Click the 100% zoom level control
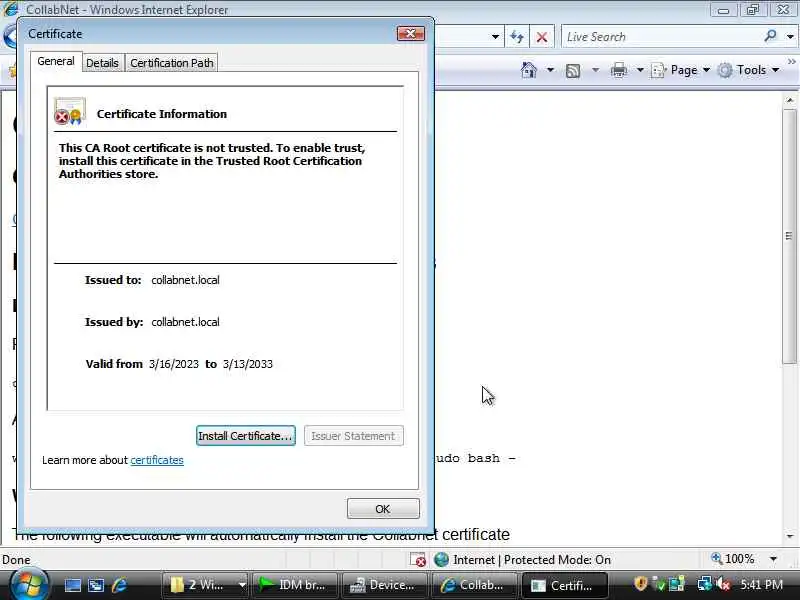 tap(733, 559)
